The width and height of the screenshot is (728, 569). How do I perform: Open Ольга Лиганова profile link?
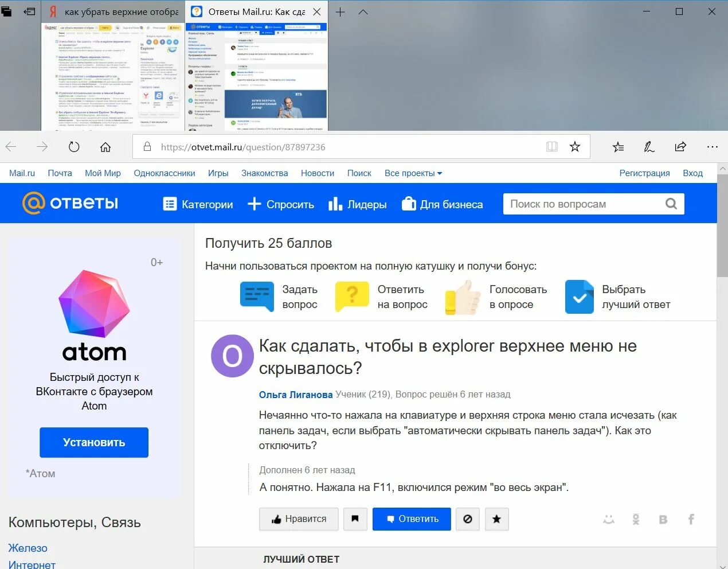click(296, 395)
